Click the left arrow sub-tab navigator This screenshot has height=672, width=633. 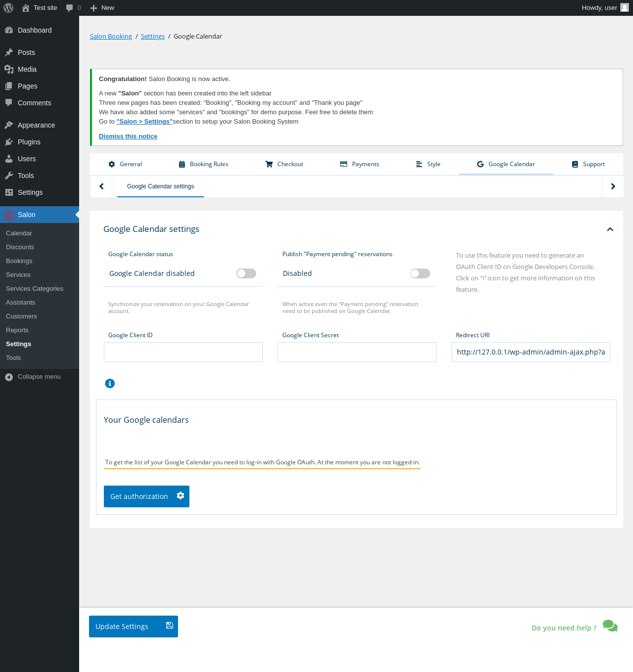pyautogui.click(x=101, y=186)
